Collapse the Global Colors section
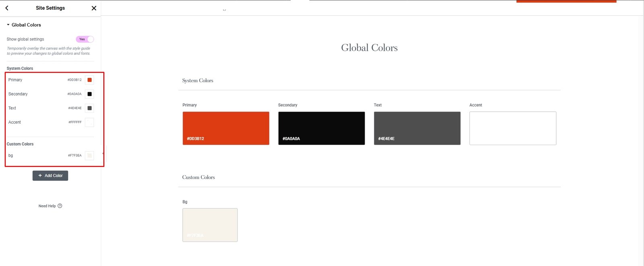This screenshot has height=266, width=644. pyautogui.click(x=24, y=25)
